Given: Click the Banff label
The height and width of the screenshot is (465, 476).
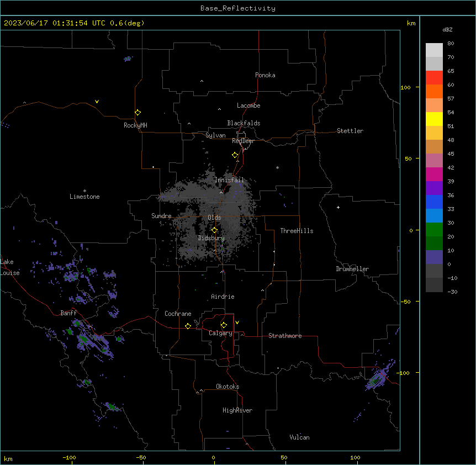Looking at the screenshot, I should [68, 313].
